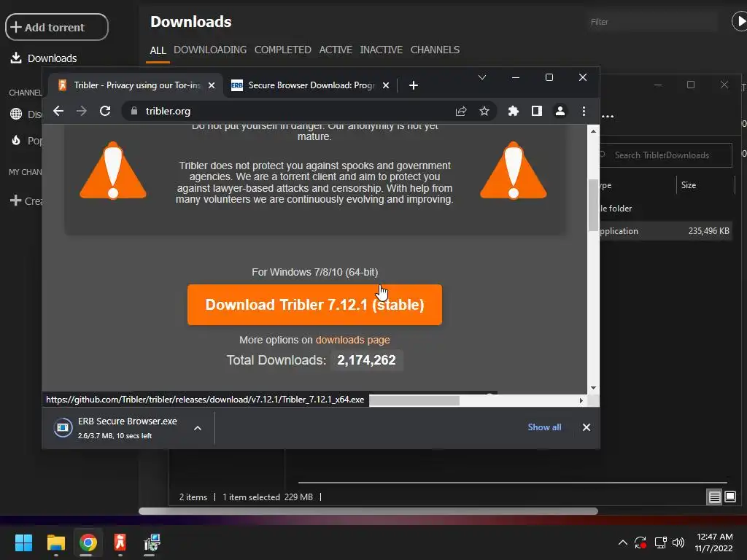Show hidden system tray icons

pyautogui.click(x=623, y=542)
